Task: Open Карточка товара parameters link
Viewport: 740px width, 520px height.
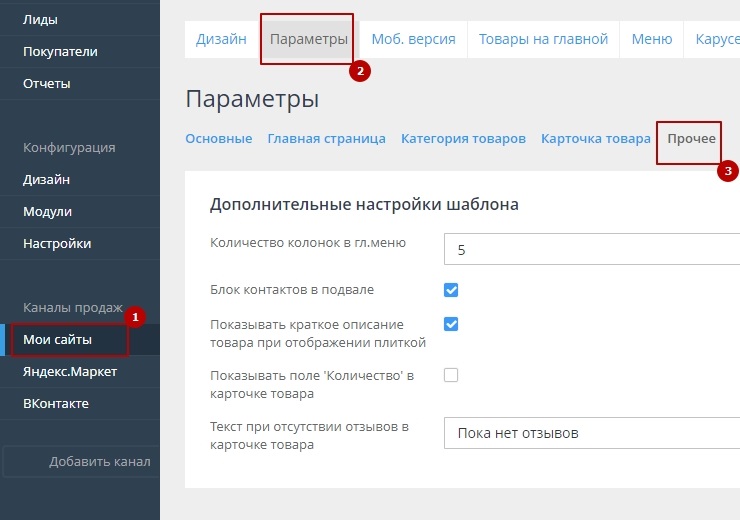Action: coord(595,139)
